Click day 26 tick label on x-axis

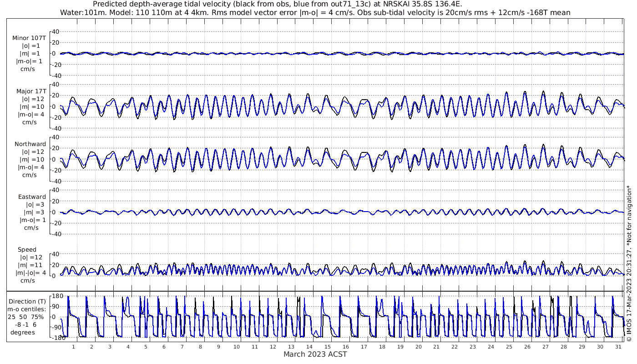pos(527,347)
